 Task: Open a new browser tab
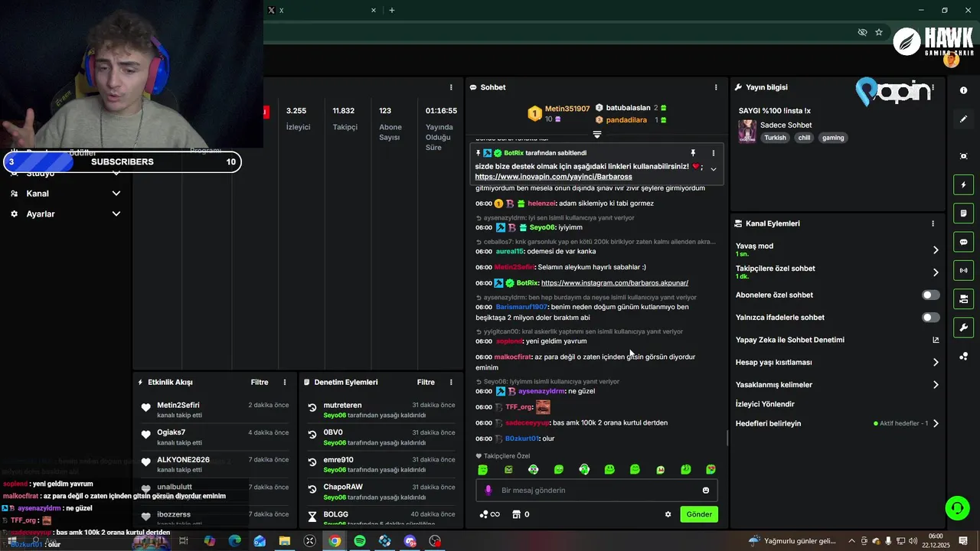tap(392, 10)
